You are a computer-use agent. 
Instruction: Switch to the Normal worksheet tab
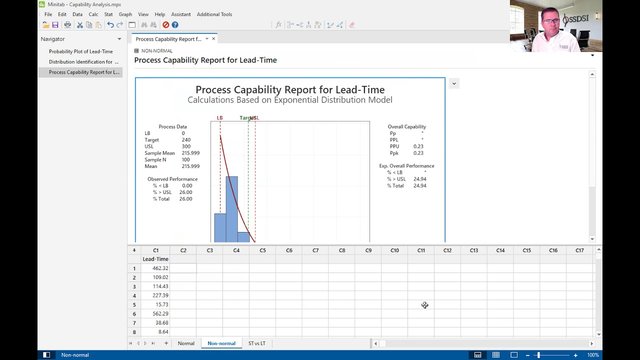(186, 343)
